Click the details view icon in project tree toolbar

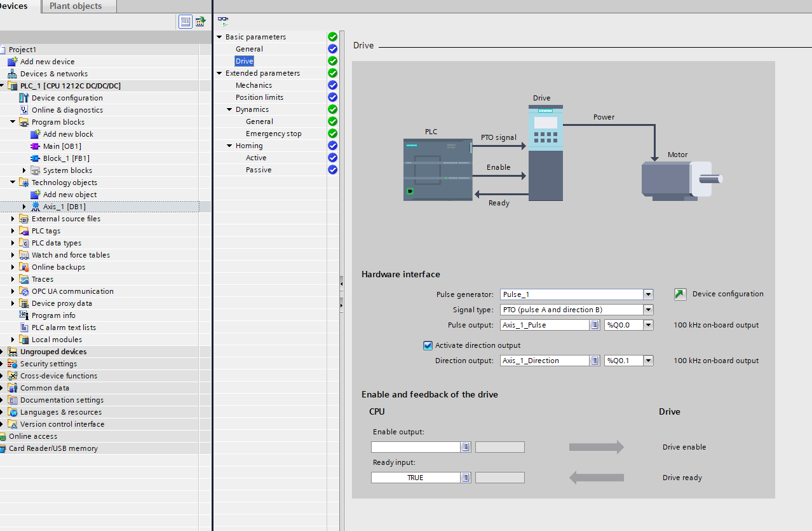186,22
